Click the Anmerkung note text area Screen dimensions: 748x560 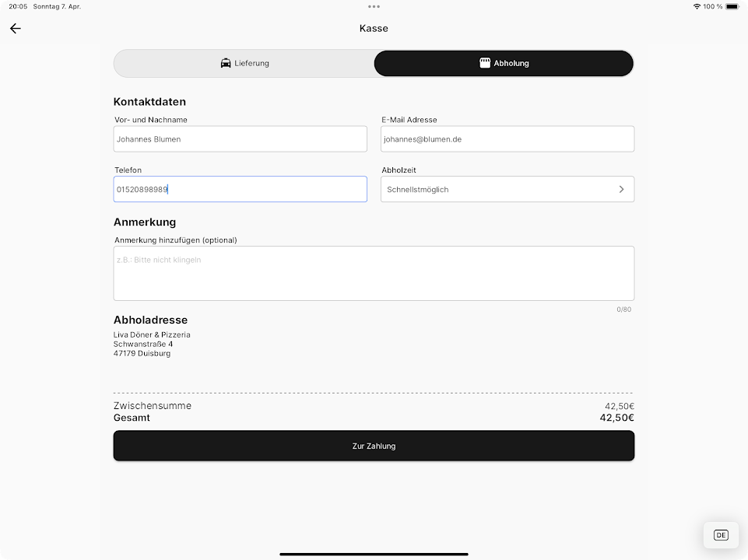(x=374, y=273)
